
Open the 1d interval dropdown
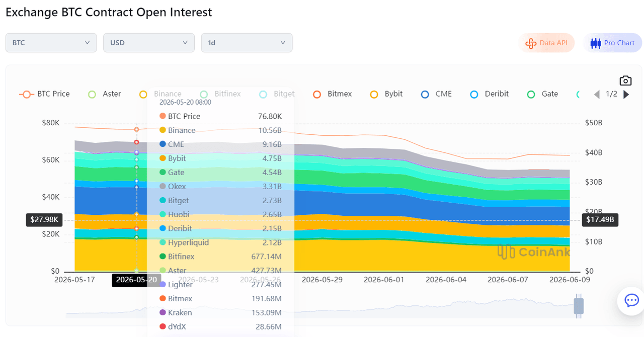click(x=247, y=43)
